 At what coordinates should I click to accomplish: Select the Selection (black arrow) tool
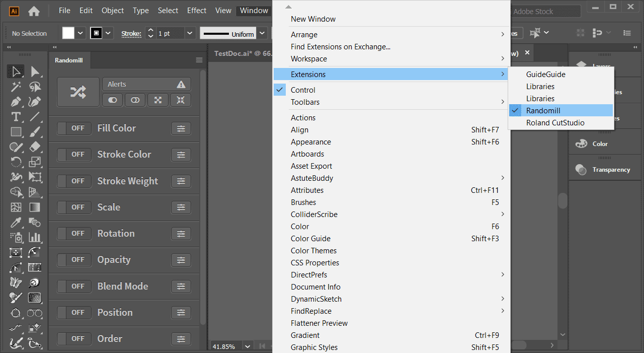16,72
